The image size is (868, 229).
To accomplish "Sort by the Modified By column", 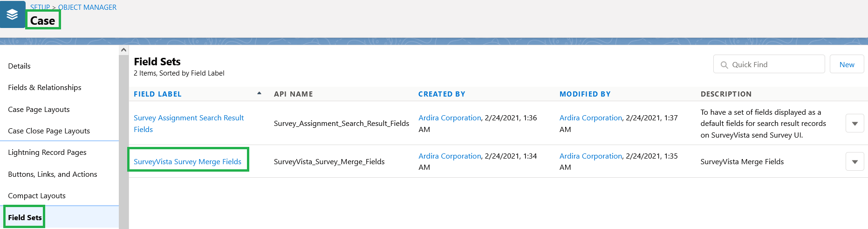I will 585,94.
